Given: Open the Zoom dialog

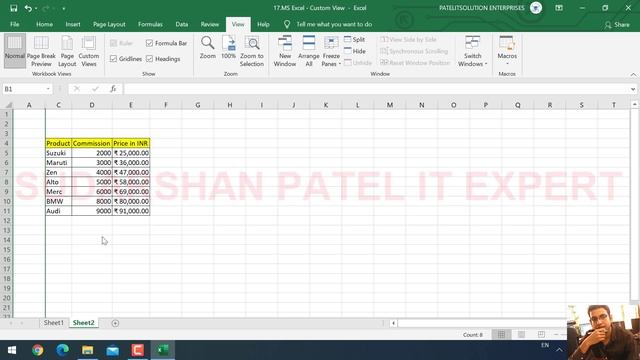Looking at the screenshot, I should [208, 48].
